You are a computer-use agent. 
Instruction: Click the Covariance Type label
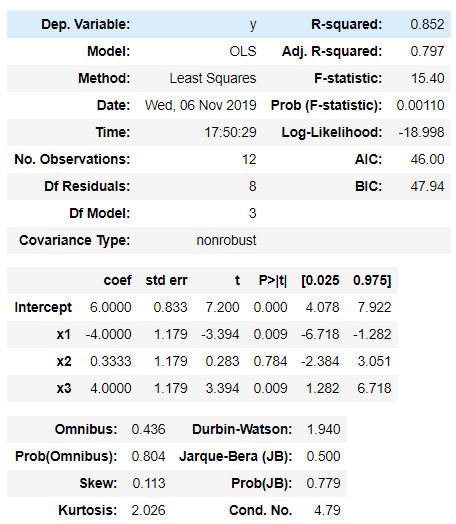74,241
